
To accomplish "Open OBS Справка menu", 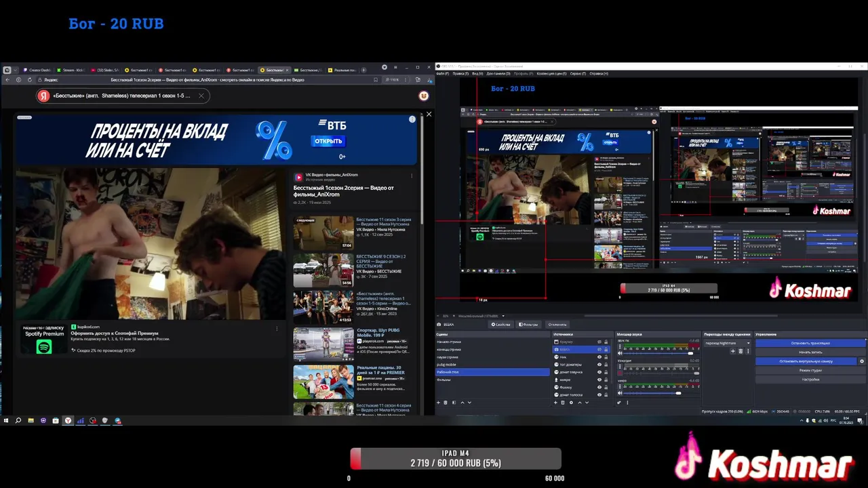I will pyautogui.click(x=599, y=73).
